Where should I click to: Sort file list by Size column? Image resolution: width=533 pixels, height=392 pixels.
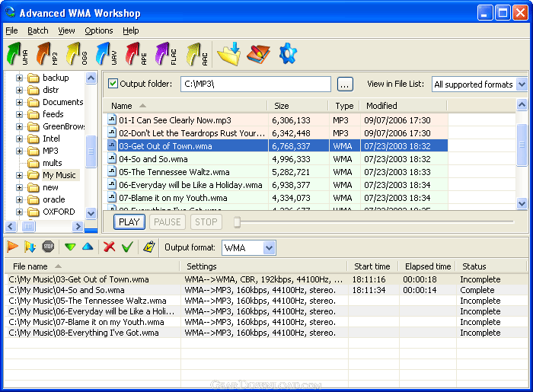point(298,106)
